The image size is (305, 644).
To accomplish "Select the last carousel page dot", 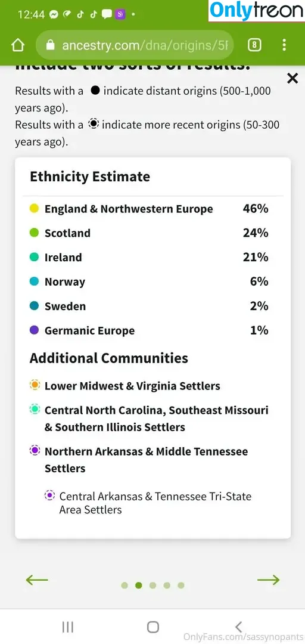I will pos(181,586).
